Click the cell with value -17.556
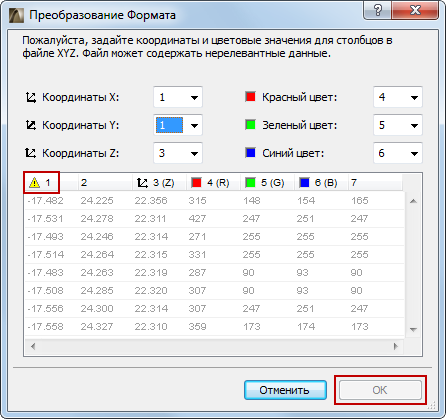 [x=45, y=309]
